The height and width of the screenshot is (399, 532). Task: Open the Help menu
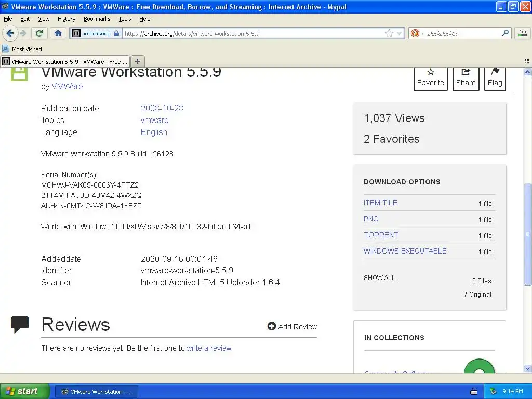pyautogui.click(x=144, y=19)
